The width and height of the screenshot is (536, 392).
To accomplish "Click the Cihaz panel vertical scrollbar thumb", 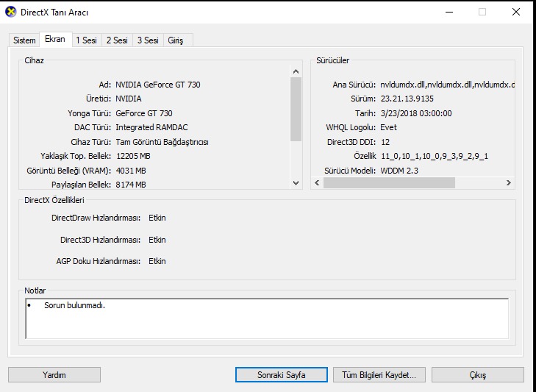I will click(296, 109).
